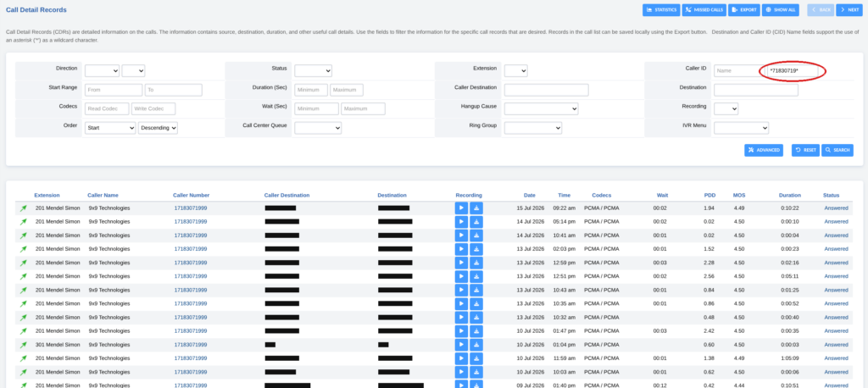Click outbound arrow icon on the 301 Mendel Simon row
Viewport: 868px width, 388px height.
tap(23, 344)
